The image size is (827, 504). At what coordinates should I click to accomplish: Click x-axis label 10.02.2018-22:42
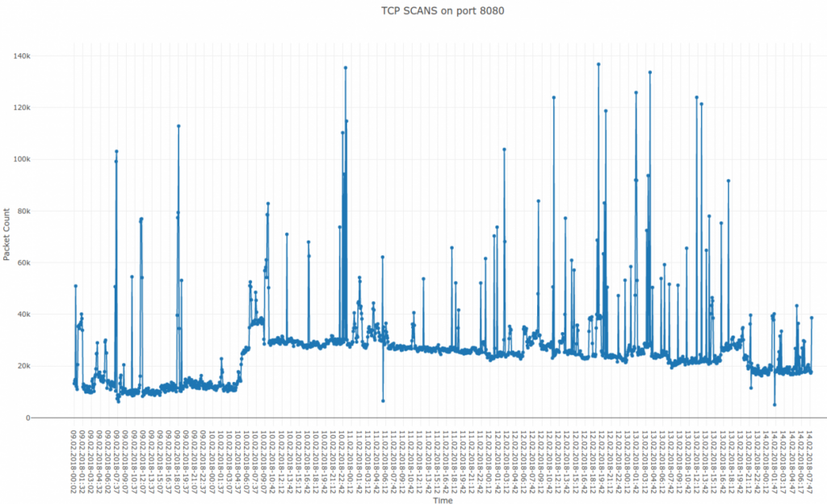pos(342,462)
